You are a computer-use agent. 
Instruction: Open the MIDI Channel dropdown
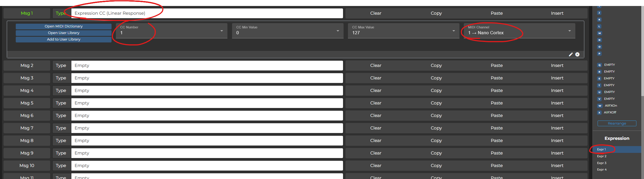pyautogui.click(x=519, y=31)
